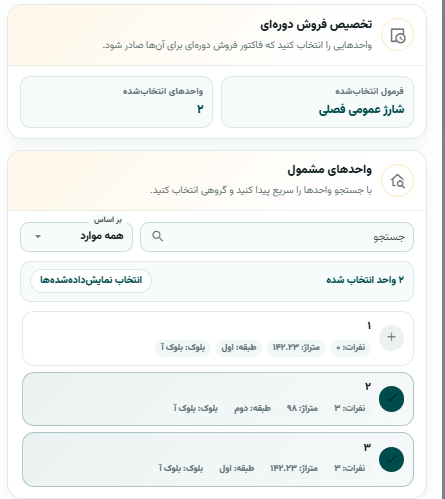The height and width of the screenshot is (499, 445).
Task: Open the همه موارد filter dropdown
Action: pyautogui.click(x=76, y=237)
